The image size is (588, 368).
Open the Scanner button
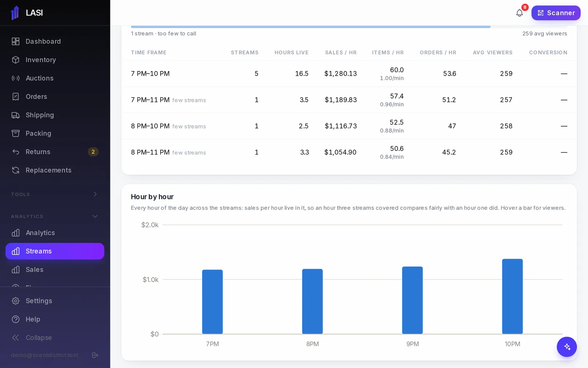pos(556,13)
